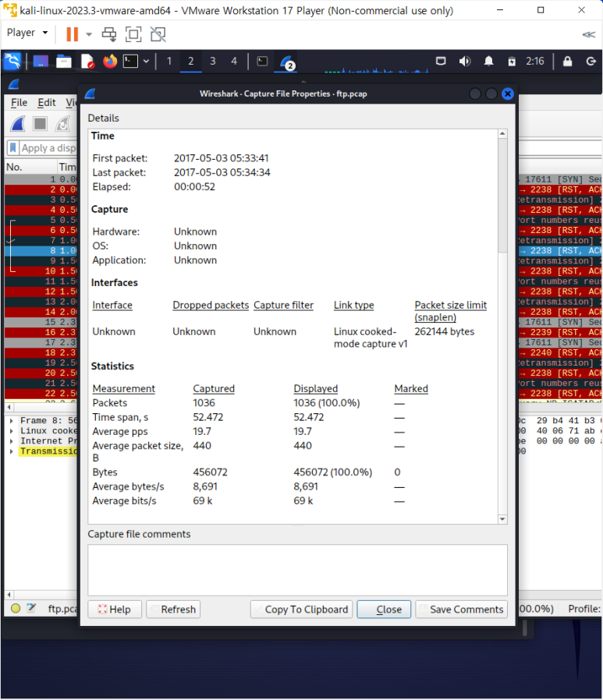Launch Firefox from the Kali panel
The width and height of the screenshot is (603, 700).
[109, 61]
